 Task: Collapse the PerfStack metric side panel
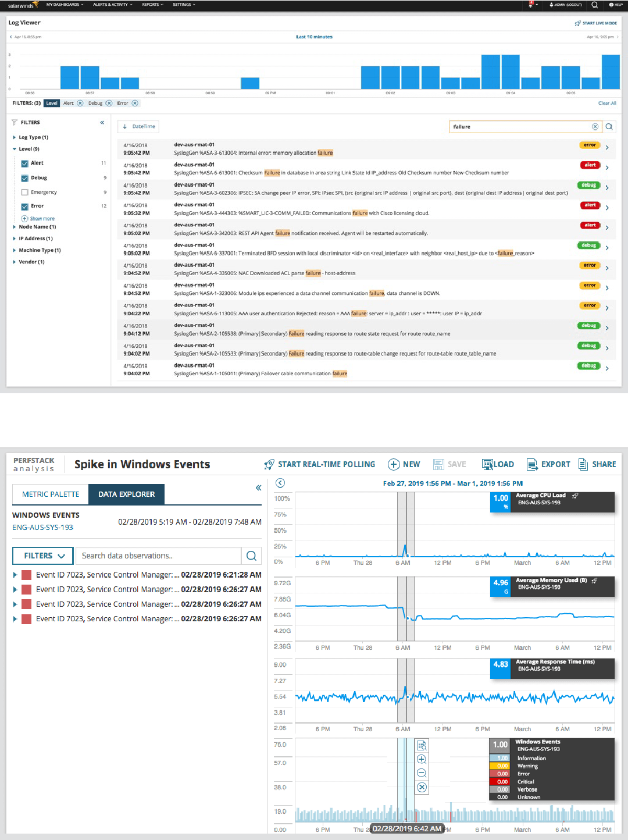259,488
